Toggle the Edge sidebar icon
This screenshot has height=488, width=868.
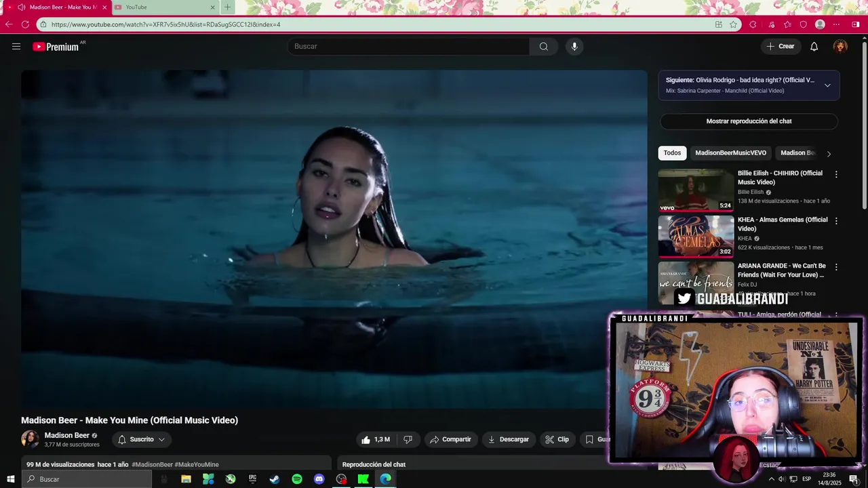pos(856,24)
